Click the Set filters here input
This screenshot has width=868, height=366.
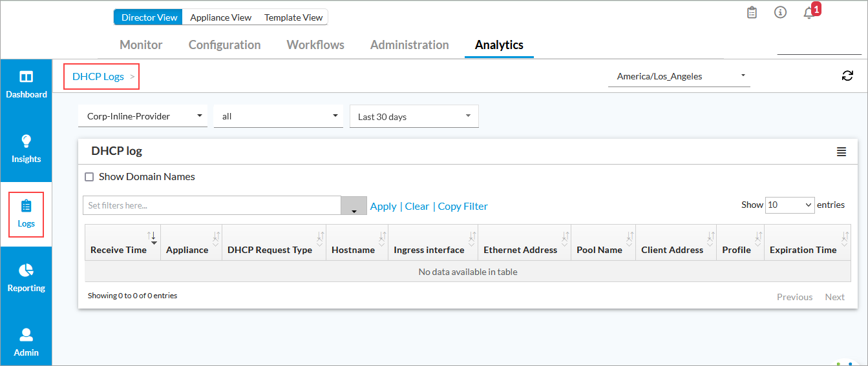[212, 205]
